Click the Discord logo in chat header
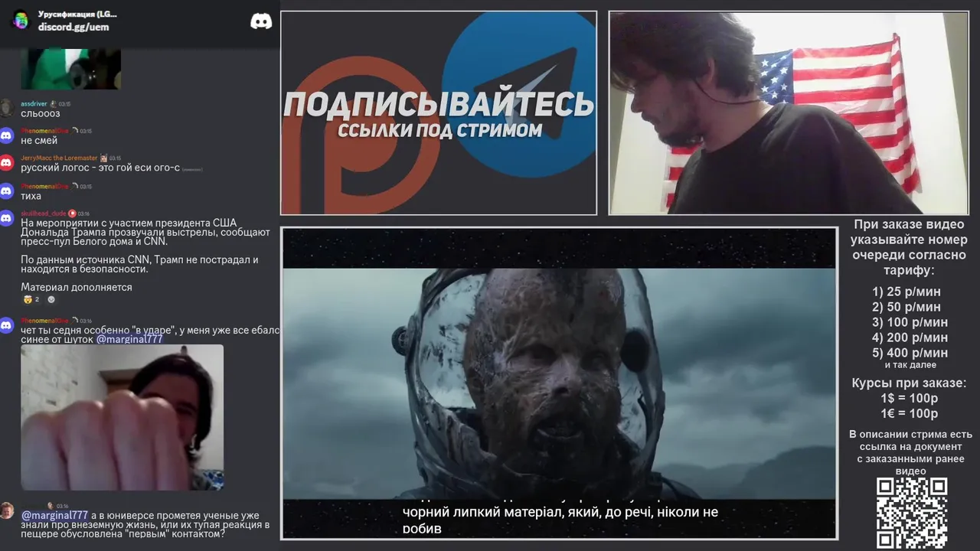 [x=261, y=21]
